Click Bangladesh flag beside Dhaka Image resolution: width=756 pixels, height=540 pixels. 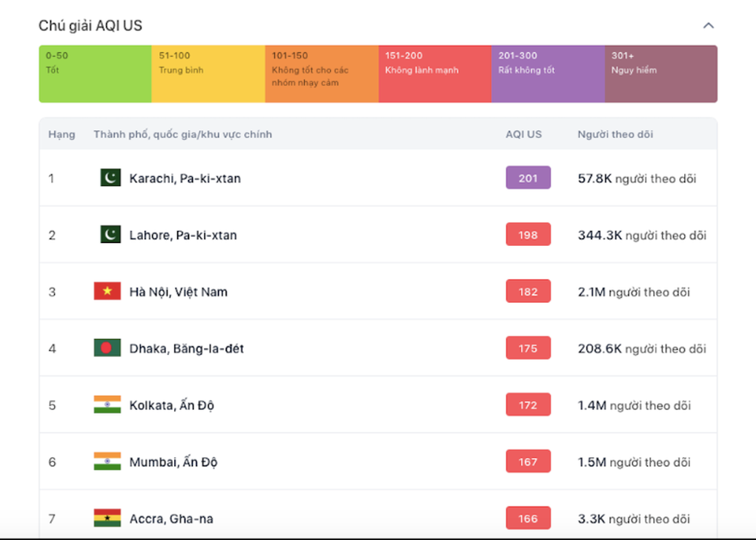(x=107, y=348)
